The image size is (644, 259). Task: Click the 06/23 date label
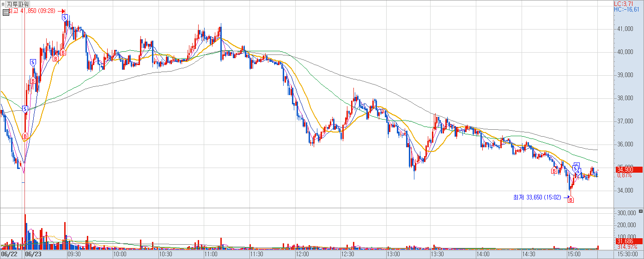[x=33, y=254]
